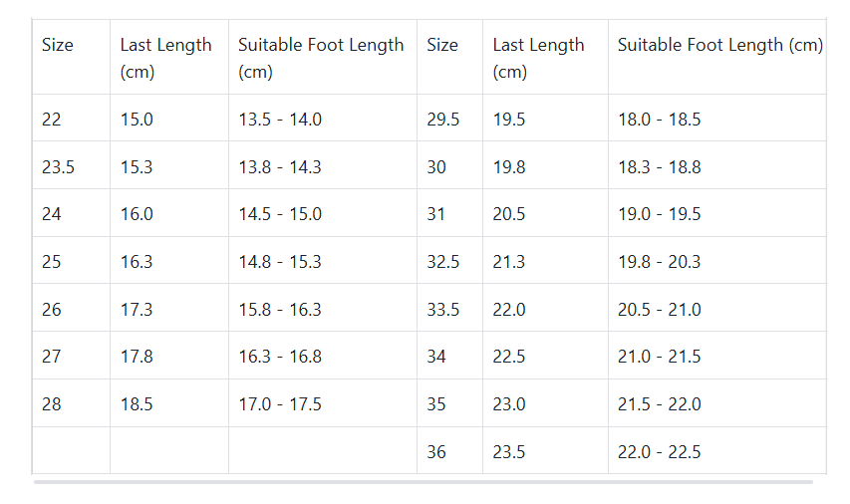The height and width of the screenshot is (504, 850).
Task: Click the 16.0 last length cell
Action: point(137,214)
